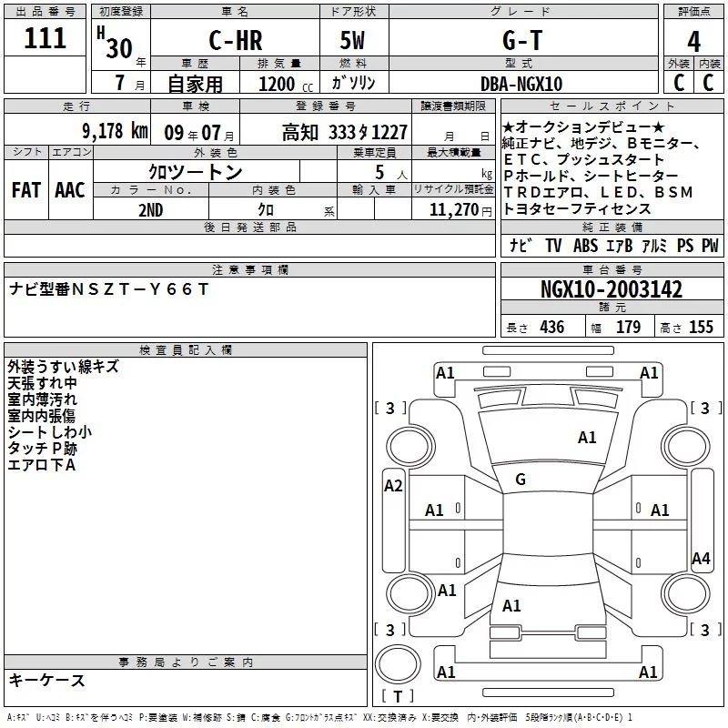
Task: Click first registration year H30
Action: 115,43
